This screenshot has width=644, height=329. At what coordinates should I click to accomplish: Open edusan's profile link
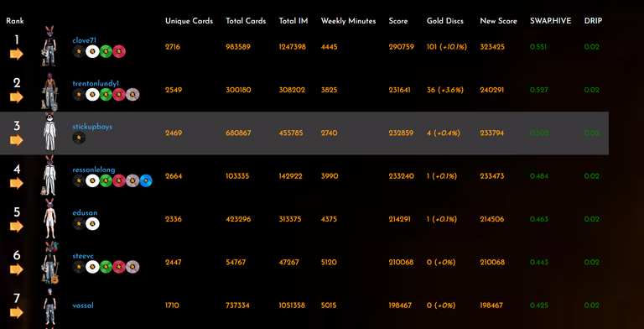(85, 212)
